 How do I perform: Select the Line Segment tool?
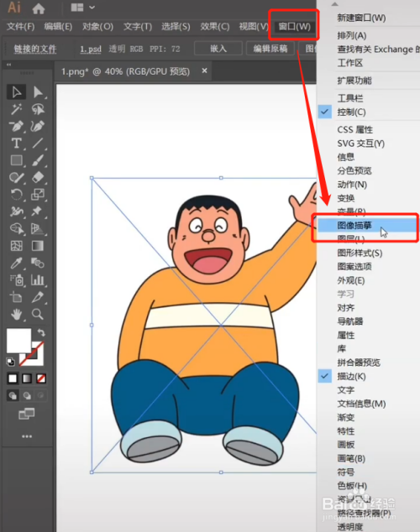pos(38,143)
